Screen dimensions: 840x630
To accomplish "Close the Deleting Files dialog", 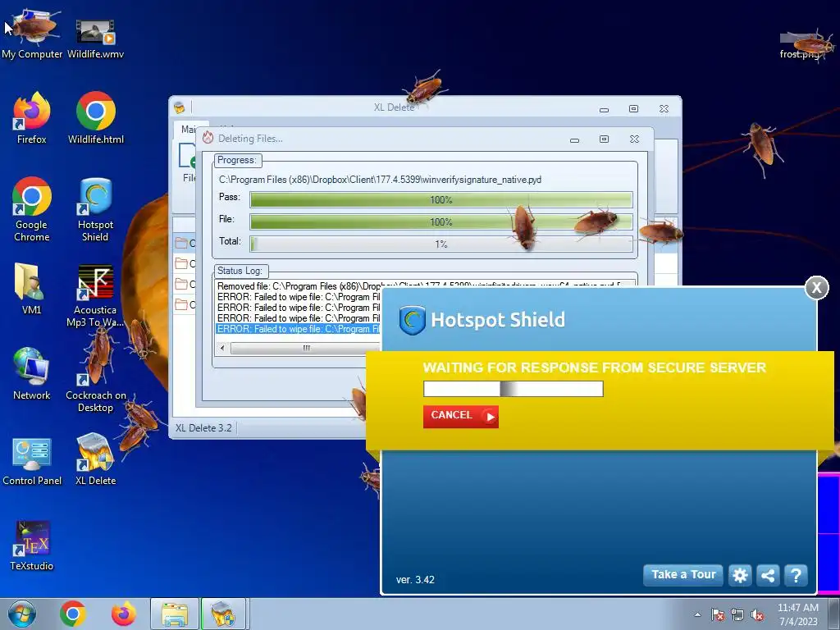I will 634,139.
